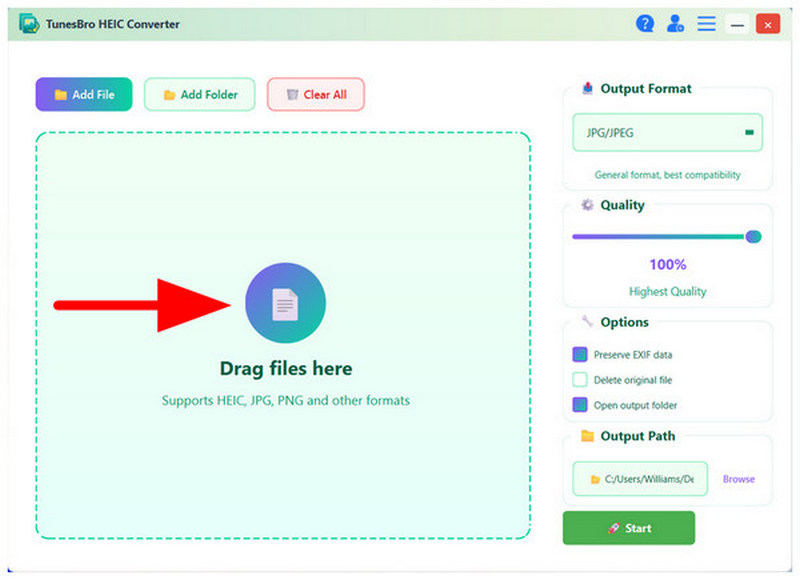
Task: Open the help question mark icon
Action: 645,23
